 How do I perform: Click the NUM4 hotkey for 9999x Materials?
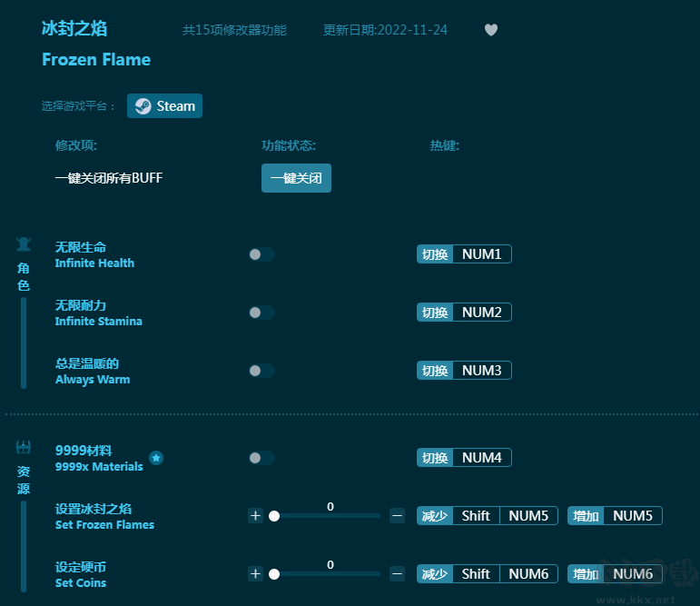tap(481, 458)
